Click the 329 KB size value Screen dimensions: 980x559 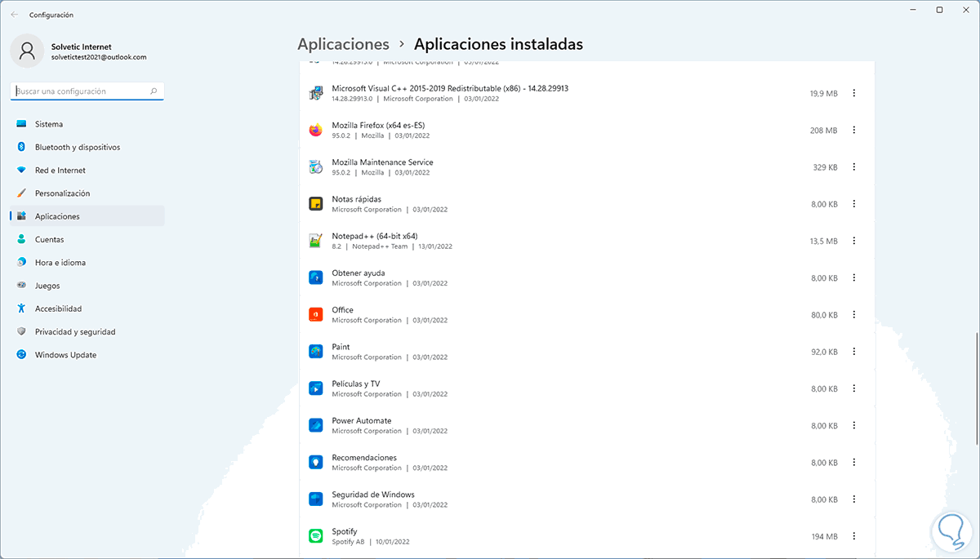tap(825, 167)
